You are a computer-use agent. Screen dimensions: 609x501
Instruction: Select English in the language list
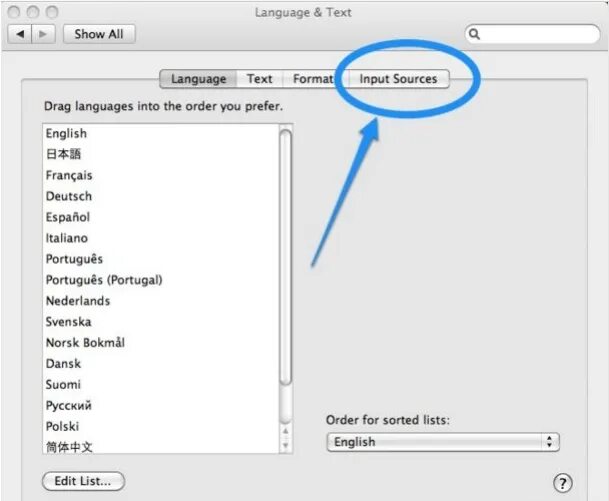[161, 133]
